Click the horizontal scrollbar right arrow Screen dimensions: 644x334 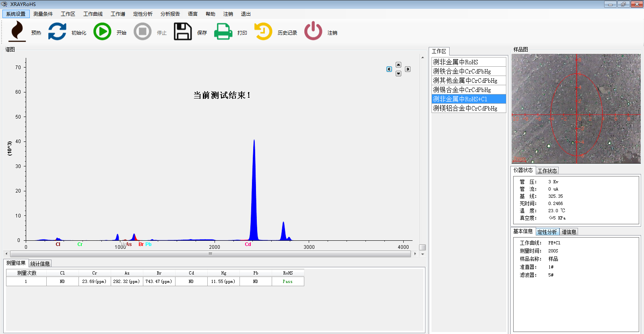415,254
